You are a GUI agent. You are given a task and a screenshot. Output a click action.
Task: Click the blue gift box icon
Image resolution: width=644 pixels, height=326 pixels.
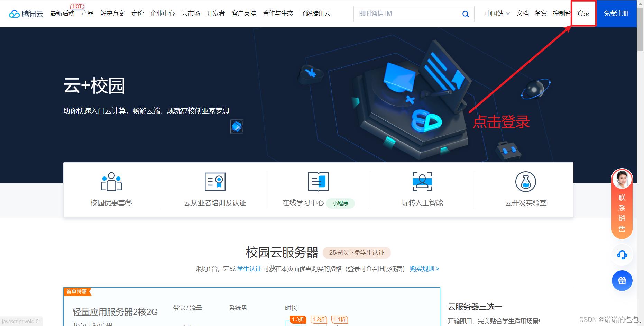click(x=622, y=281)
